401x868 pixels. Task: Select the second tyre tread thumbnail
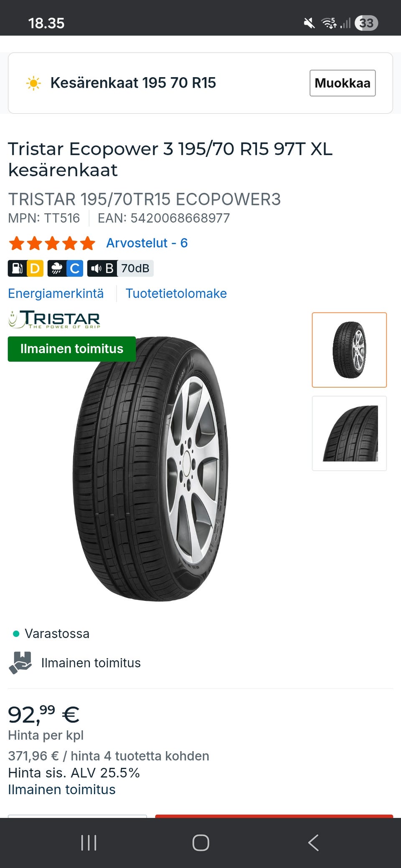(349, 433)
